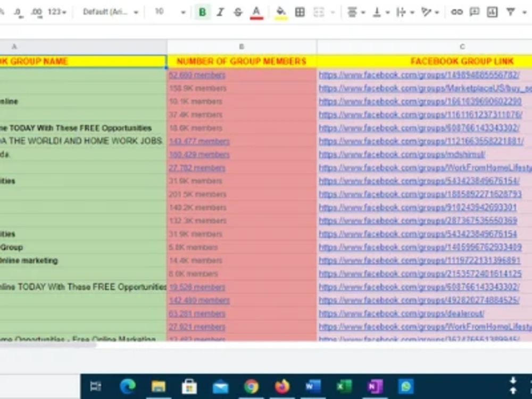This screenshot has height=399, width=532.
Task: Open the Mail app from the taskbar
Action: [x=220, y=387]
